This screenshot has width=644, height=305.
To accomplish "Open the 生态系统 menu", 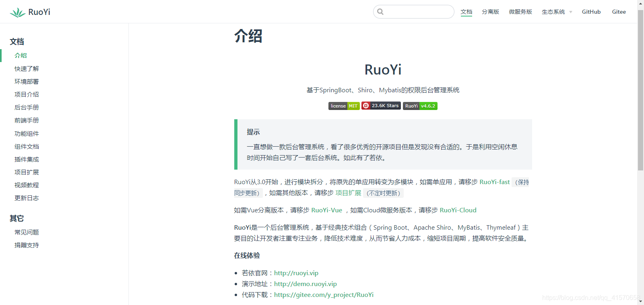I will tap(553, 12).
